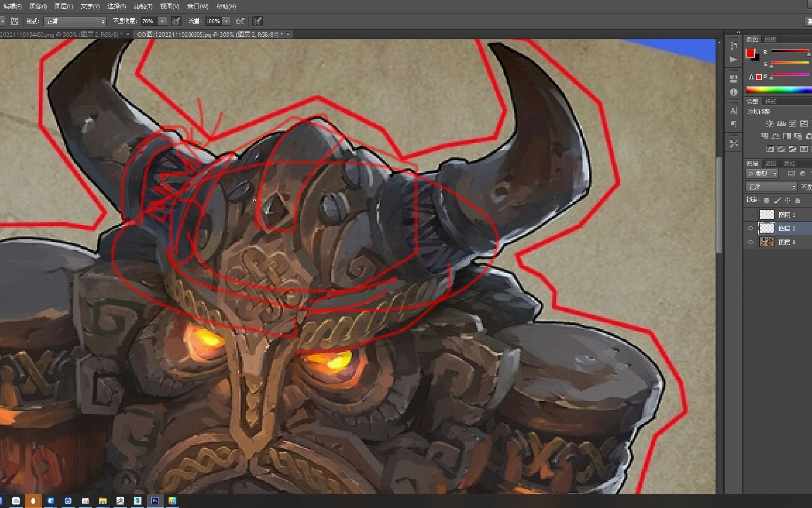The height and width of the screenshot is (508, 812).
Task: Close the QQ图片20221119200505.jpg document tab
Action: (288, 34)
